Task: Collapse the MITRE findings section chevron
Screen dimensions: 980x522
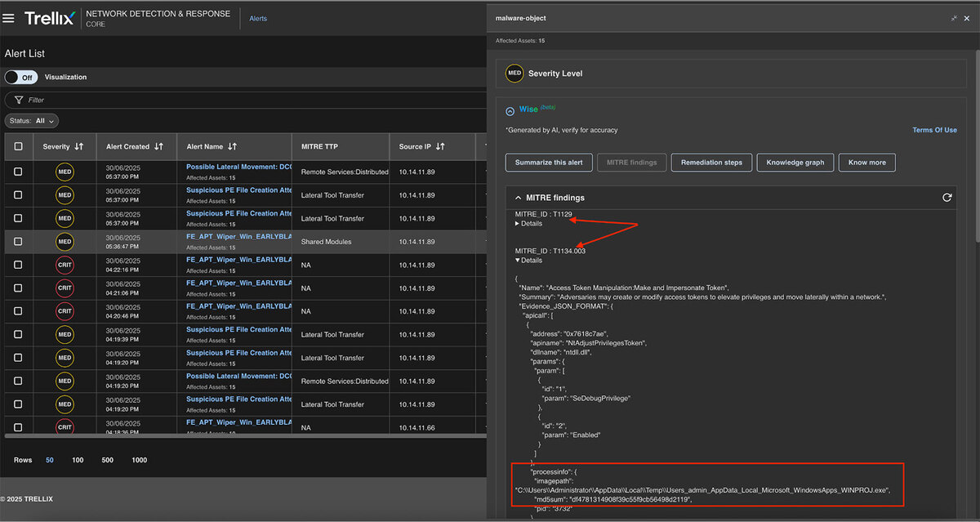Action: 518,198
